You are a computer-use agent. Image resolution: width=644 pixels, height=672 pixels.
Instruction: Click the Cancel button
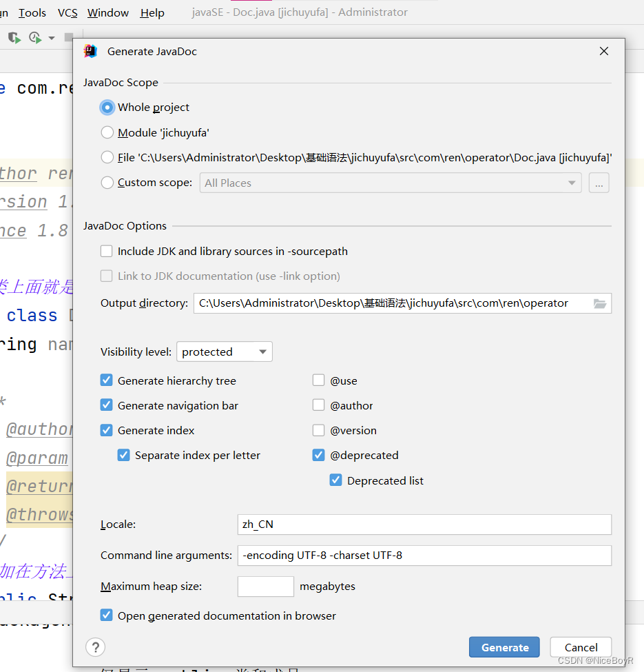pos(580,647)
